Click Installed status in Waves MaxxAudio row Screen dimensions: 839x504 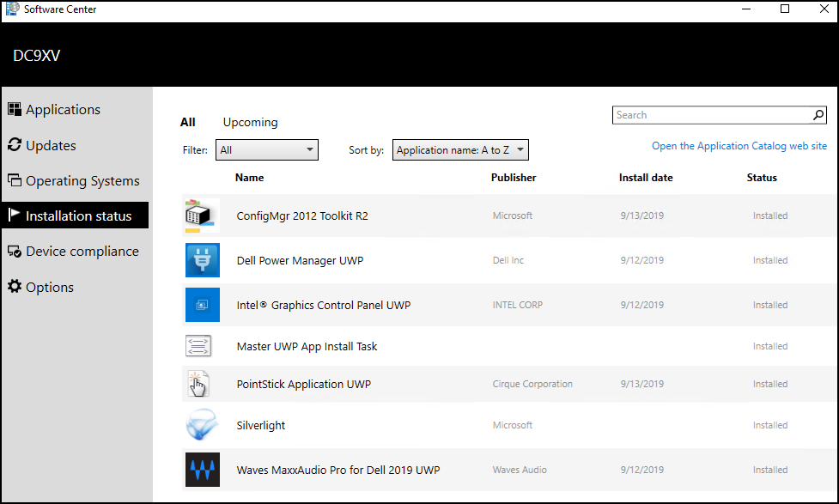pos(770,469)
